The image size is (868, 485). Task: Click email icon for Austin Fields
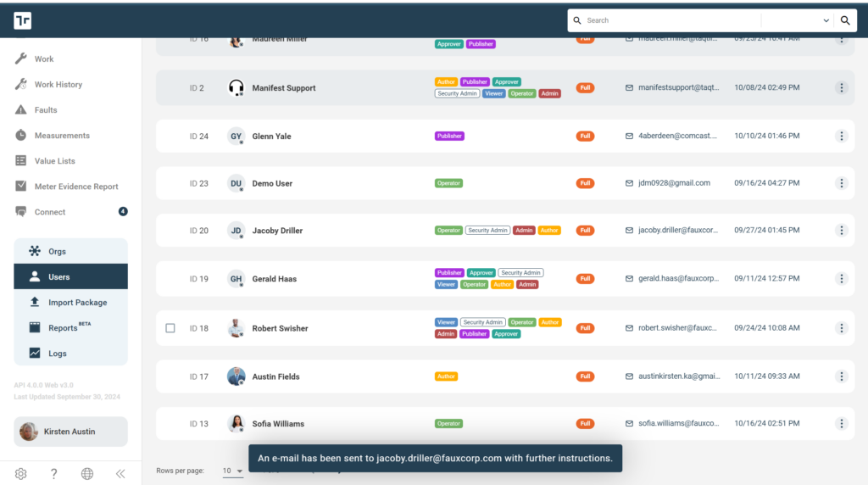[x=629, y=376]
